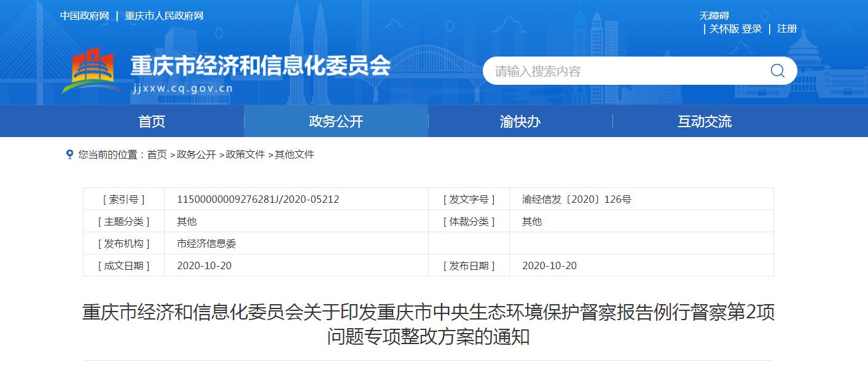This screenshot has height=365, width=868.
Task: Click 登录 to sign in
Action: [751, 28]
